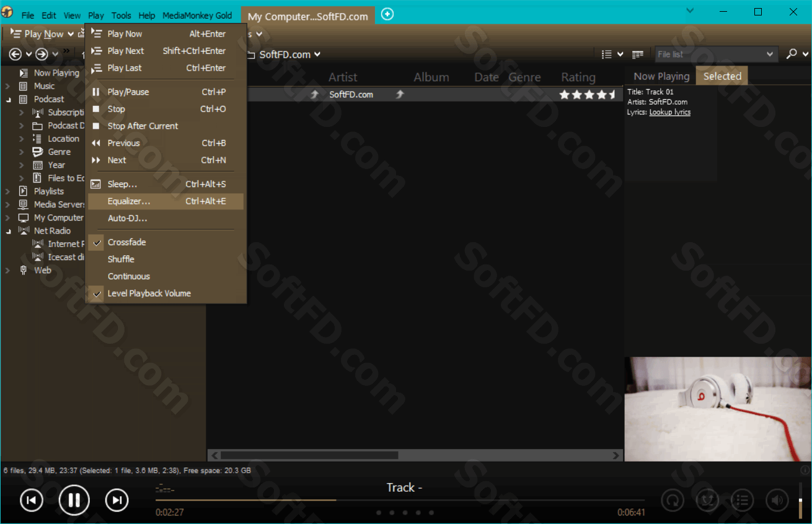Click the column browser icon
The height and width of the screenshot is (524, 812).
[638, 55]
